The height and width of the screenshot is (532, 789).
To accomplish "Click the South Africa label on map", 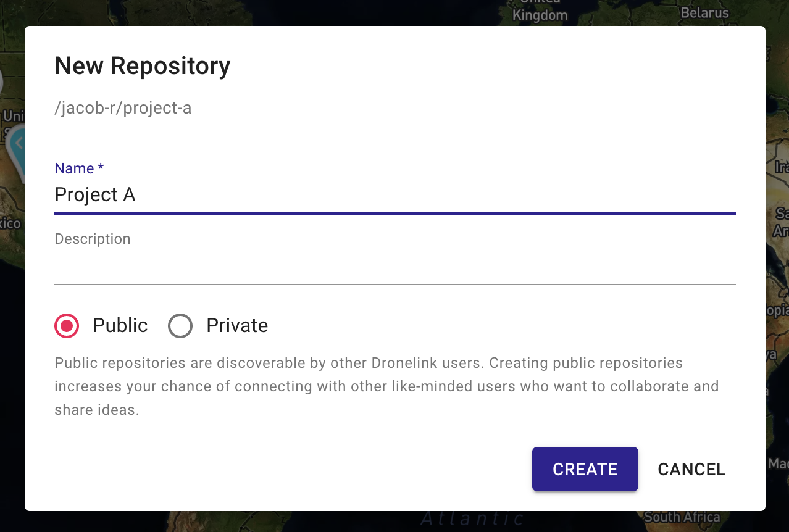I will pyautogui.click(x=682, y=517).
